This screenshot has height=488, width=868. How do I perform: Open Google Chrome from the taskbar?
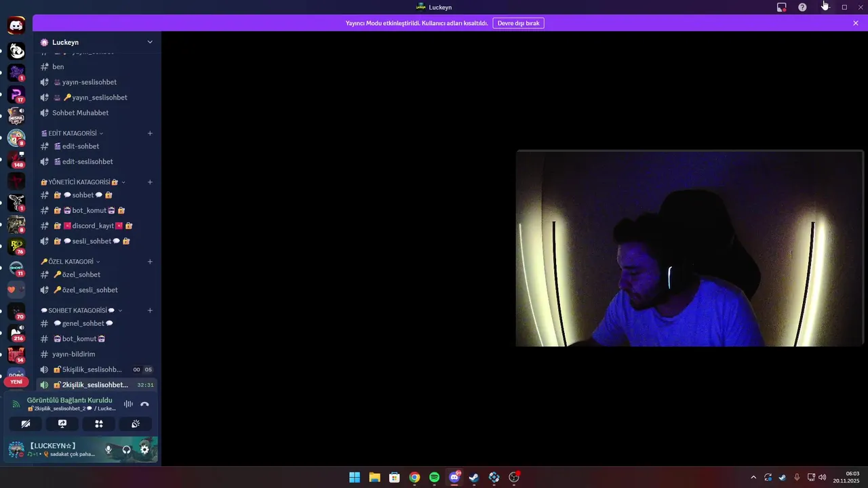[414, 477]
